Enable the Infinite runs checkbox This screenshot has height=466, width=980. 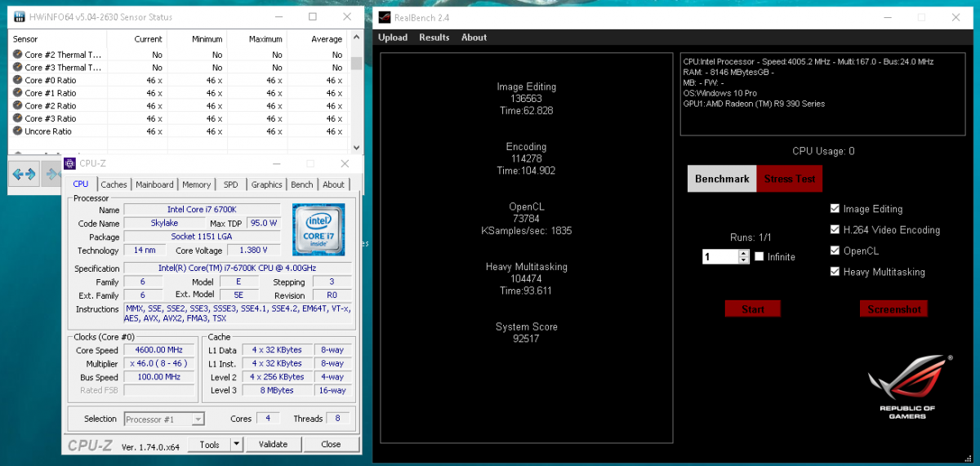759,256
